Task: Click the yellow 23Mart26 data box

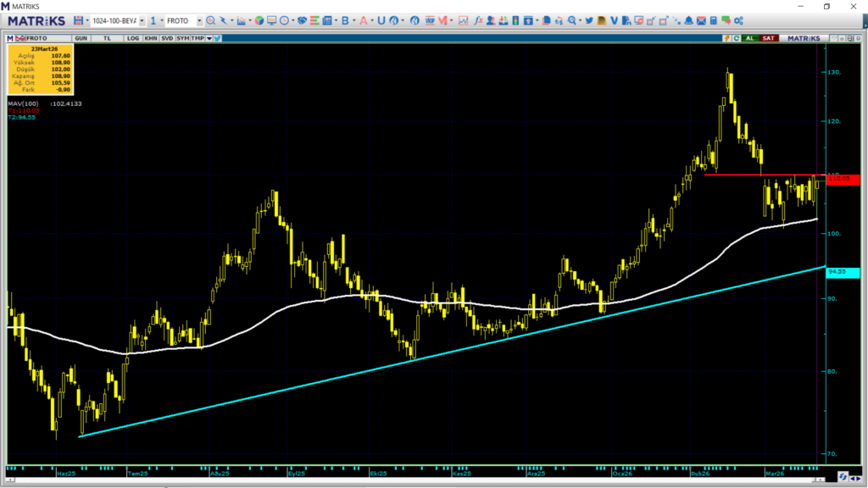Action: [x=41, y=69]
